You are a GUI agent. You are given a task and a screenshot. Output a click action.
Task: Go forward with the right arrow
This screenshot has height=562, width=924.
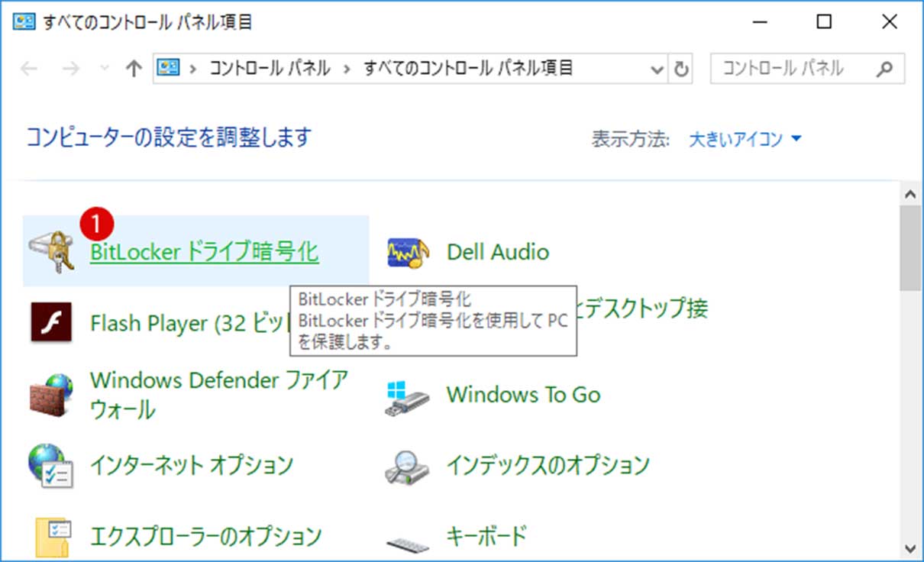tap(70, 69)
